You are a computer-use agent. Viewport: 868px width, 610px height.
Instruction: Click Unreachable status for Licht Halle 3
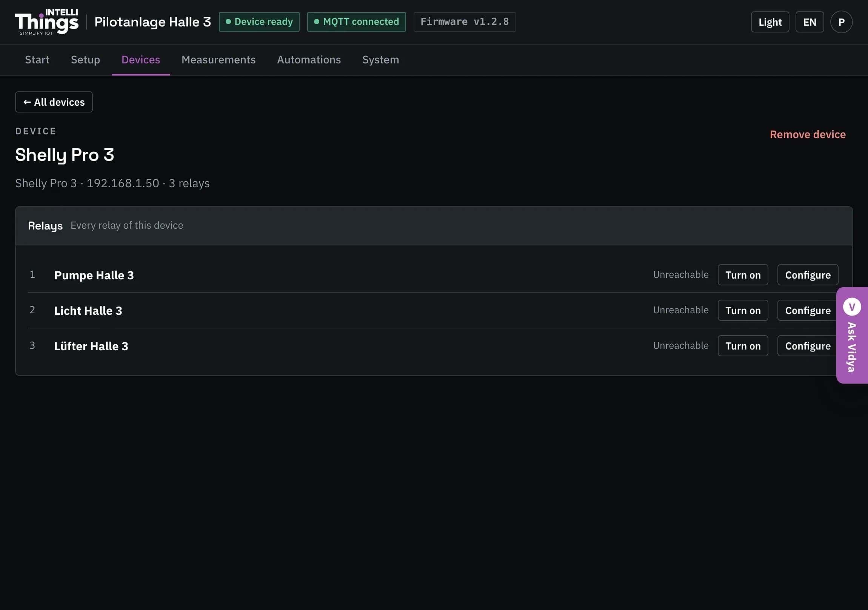pyautogui.click(x=681, y=310)
